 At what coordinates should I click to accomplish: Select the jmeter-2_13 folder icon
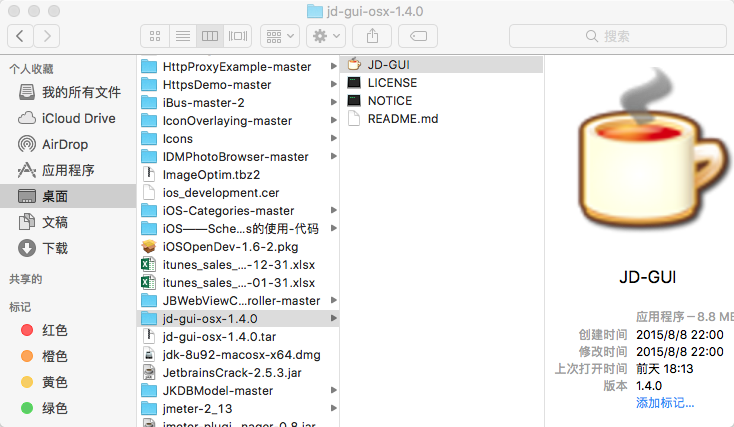149,408
